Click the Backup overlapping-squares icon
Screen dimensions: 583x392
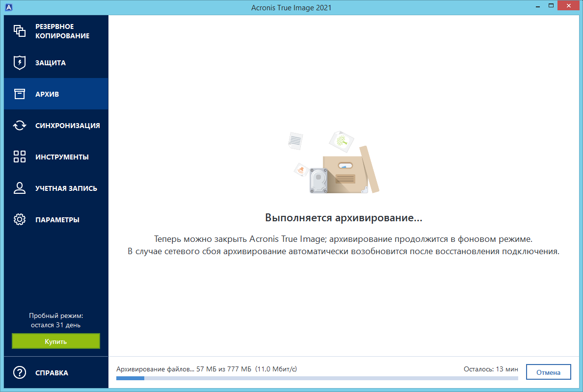19,31
